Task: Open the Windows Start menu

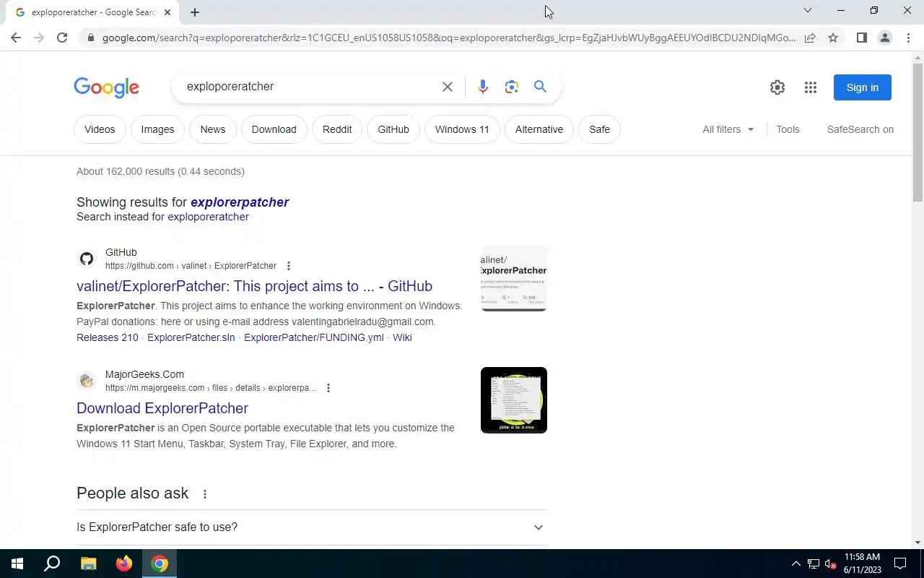Action: tap(17, 564)
